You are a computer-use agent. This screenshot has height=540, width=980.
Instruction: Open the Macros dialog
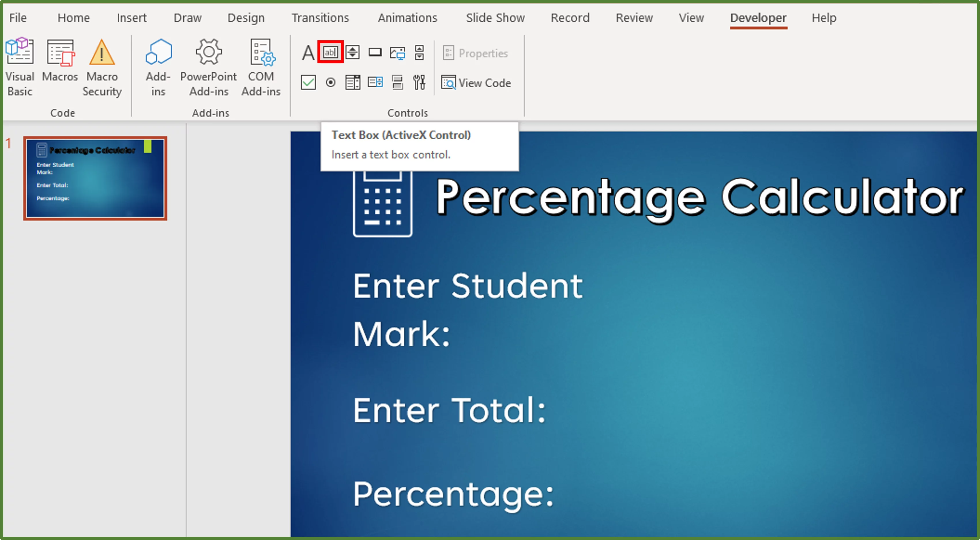click(59, 67)
